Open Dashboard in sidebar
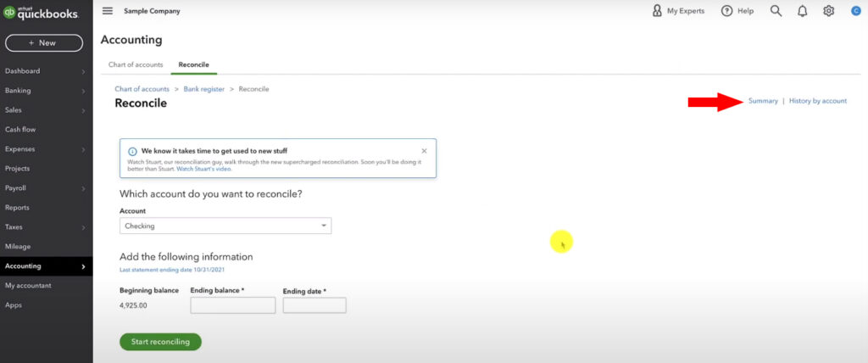868x363 pixels. coord(22,71)
